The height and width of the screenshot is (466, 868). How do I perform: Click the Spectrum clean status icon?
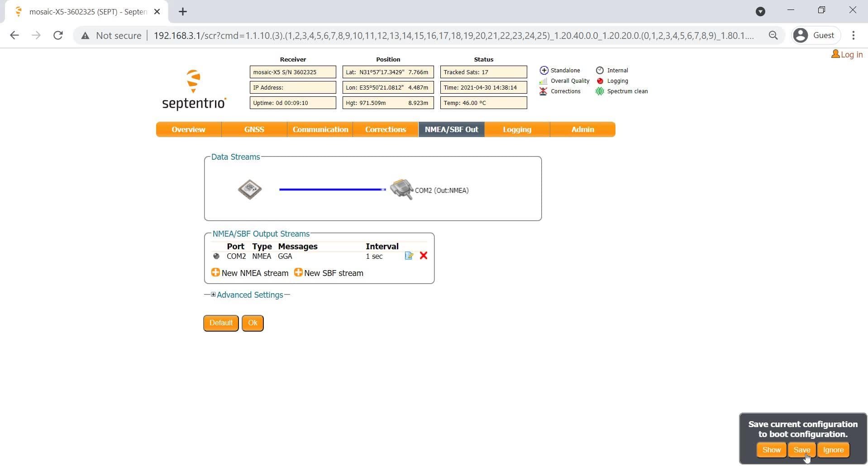600,91
